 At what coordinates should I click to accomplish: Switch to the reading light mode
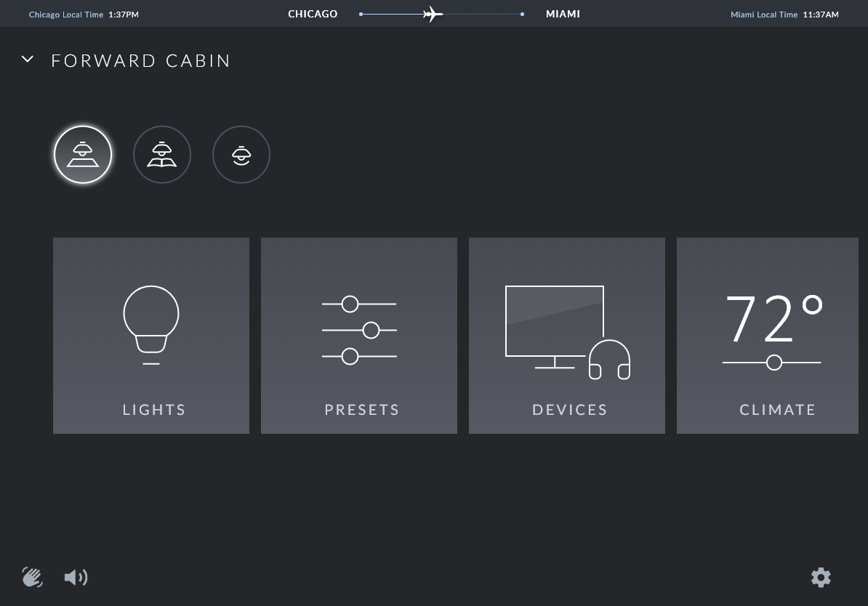click(162, 155)
